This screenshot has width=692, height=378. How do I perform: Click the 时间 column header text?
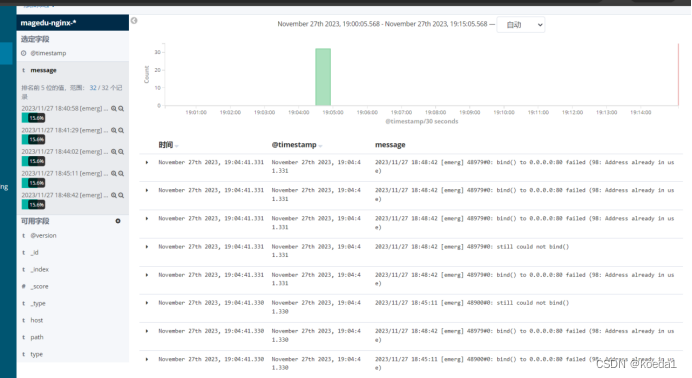pos(165,145)
